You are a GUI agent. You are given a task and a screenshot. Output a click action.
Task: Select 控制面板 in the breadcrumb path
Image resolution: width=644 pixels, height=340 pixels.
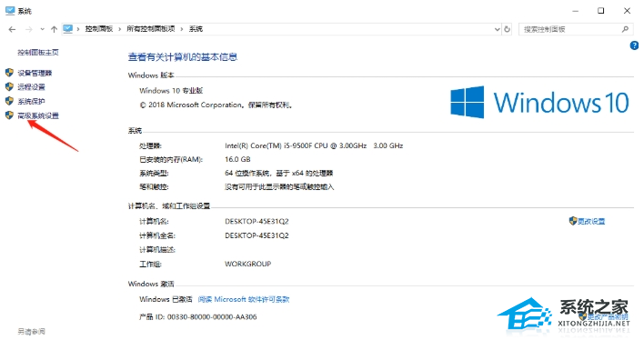click(x=99, y=29)
